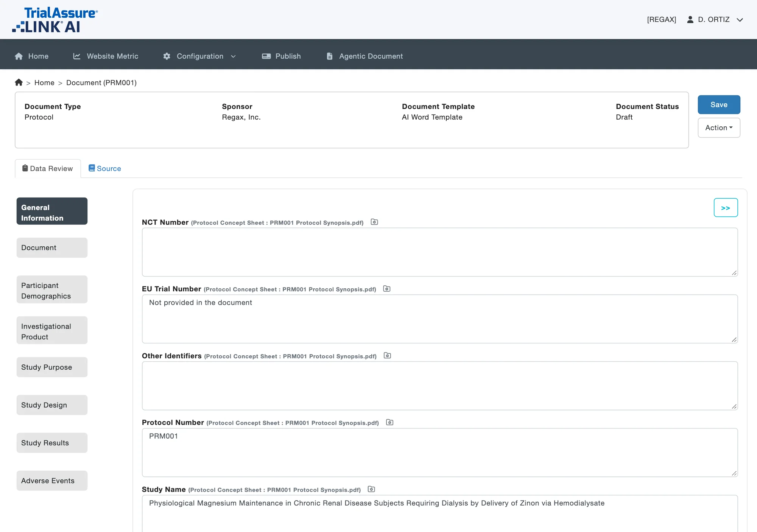Click the source folder icon next to Other Identifiers
Image resolution: width=757 pixels, height=532 pixels.
387,356
